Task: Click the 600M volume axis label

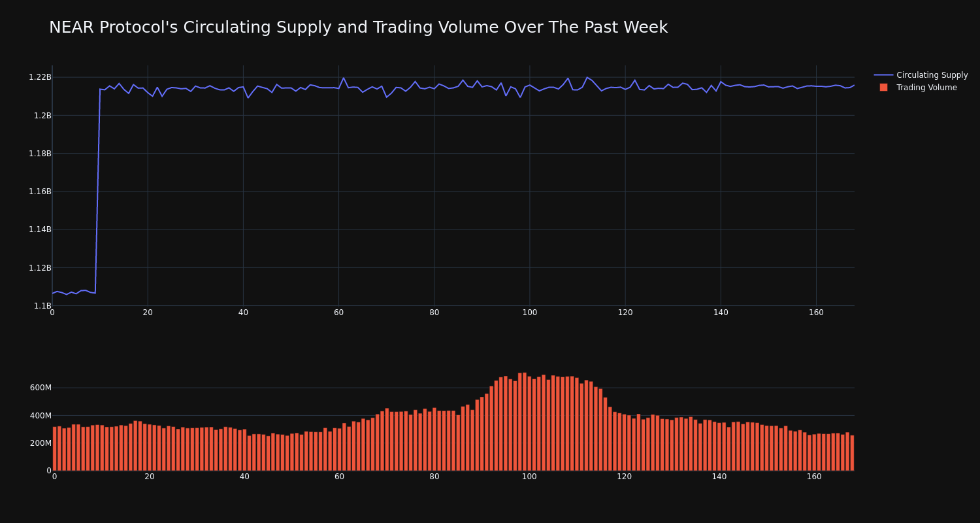Action: tap(41, 388)
